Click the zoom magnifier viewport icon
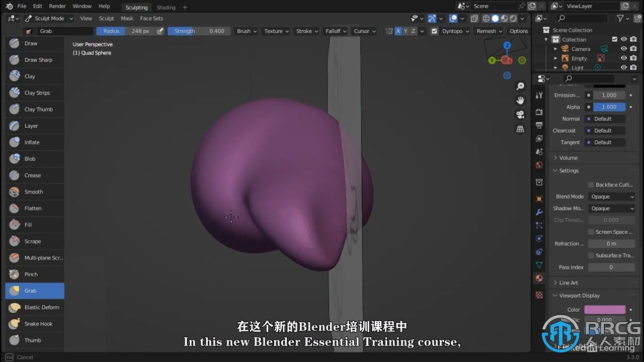 point(520,86)
